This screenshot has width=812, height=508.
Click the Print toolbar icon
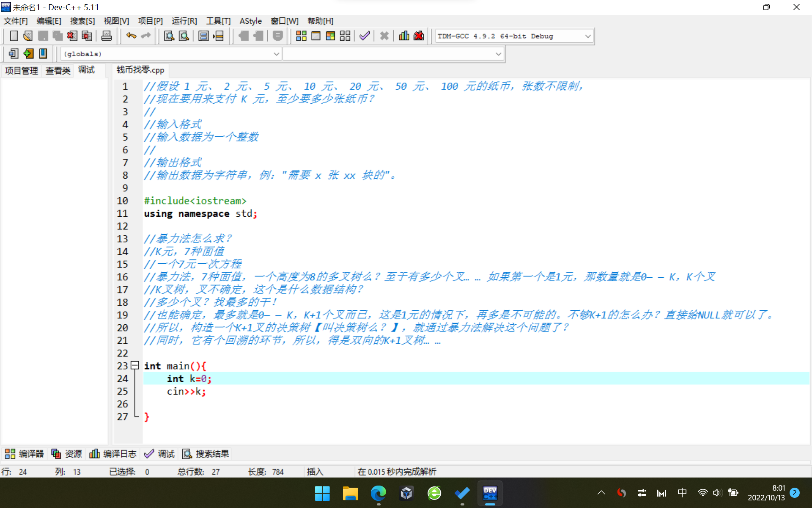(x=107, y=36)
